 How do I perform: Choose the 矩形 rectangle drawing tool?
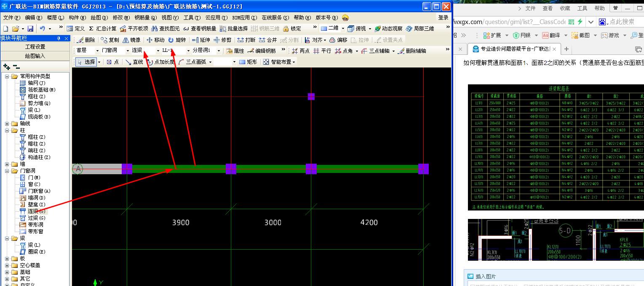[x=248, y=62]
